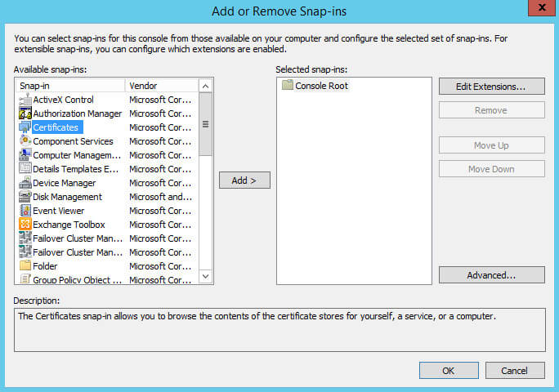Open Edit Extensions dialog
559x392 pixels.
492,87
